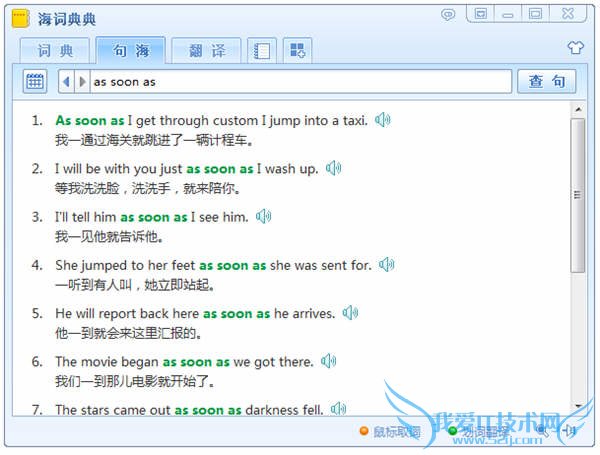Click sentence 'I will be with you just'
The image size is (600, 455).
[187, 169]
